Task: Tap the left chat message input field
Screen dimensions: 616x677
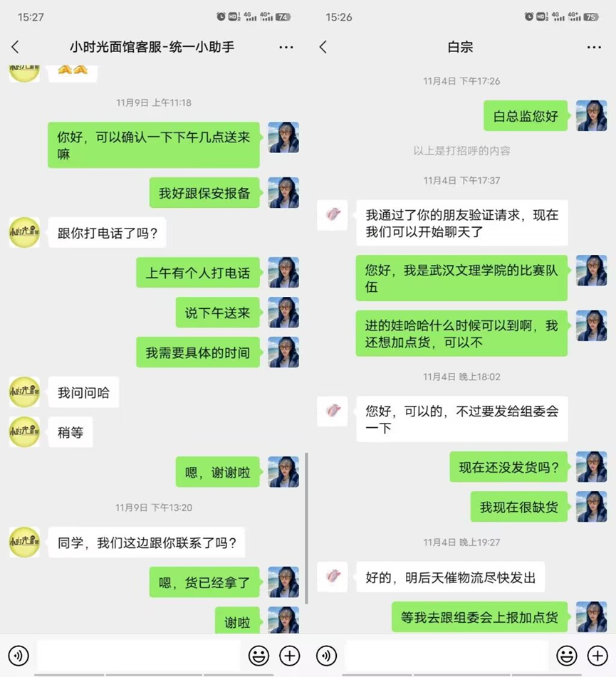Action: [139, 656]
